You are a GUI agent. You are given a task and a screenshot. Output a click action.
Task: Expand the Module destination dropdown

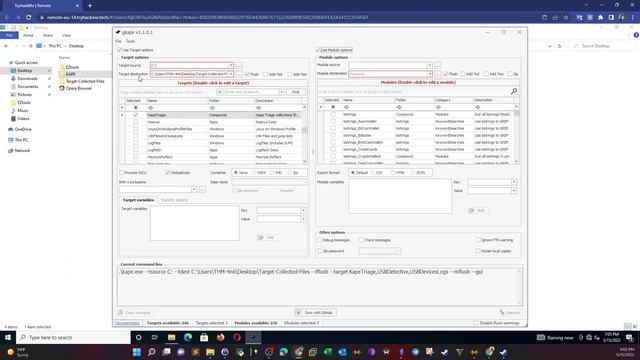pos(429,74)
